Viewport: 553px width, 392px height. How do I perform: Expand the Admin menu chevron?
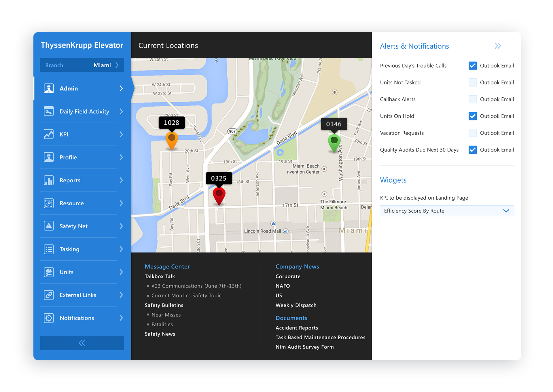point(121,88)
